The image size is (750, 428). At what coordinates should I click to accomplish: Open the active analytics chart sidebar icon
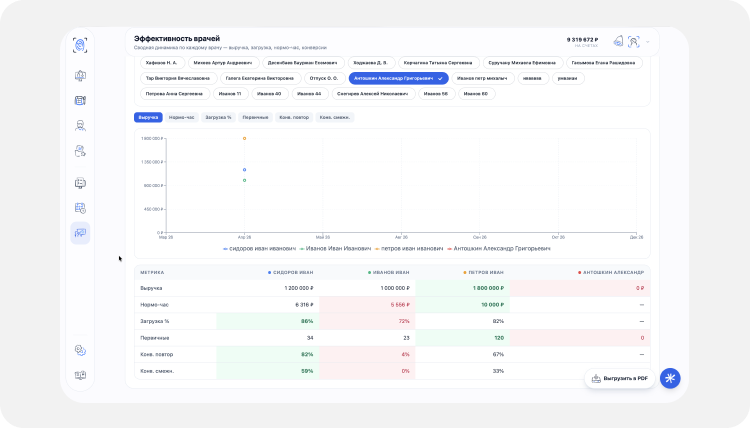tap(80, 233)
